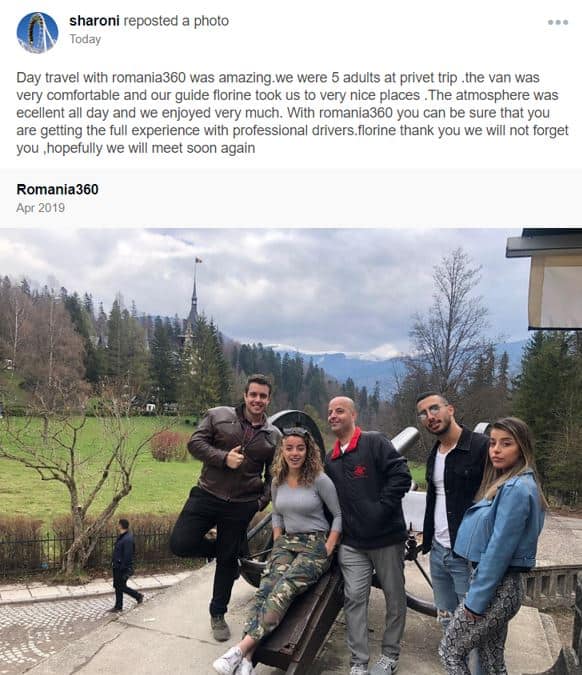Open the three-dot post options menu
Screen dimensions: 582x675
click(x=558, y=22)
